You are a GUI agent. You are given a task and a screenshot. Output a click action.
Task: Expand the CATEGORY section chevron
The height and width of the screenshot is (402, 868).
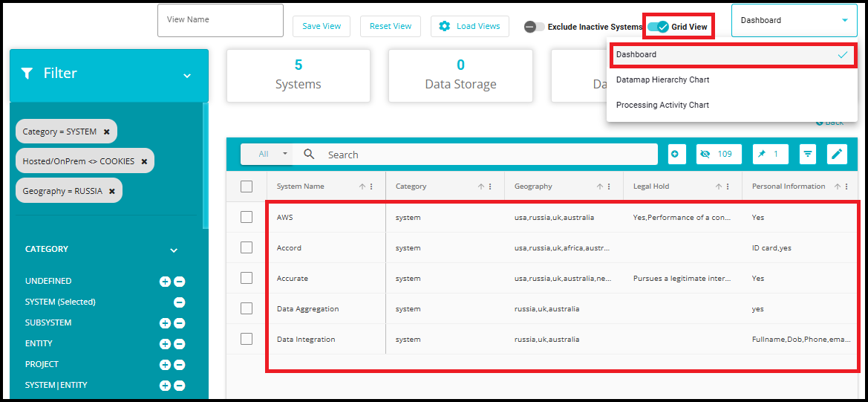tap(174, 250)
